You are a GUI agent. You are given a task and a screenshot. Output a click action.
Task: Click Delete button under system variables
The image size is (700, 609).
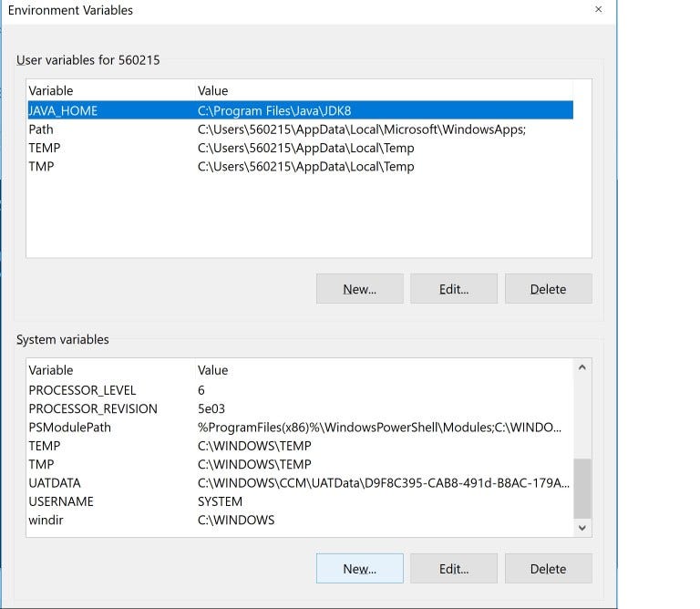coord(549,568)
